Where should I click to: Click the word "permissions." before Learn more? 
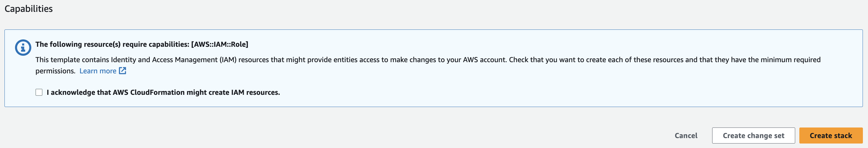coord(55,71)
